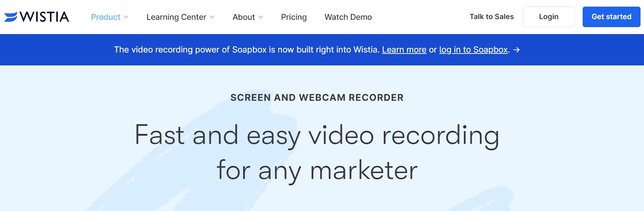Click the blue Get started button
644x211 pixels.
(611, 17)
